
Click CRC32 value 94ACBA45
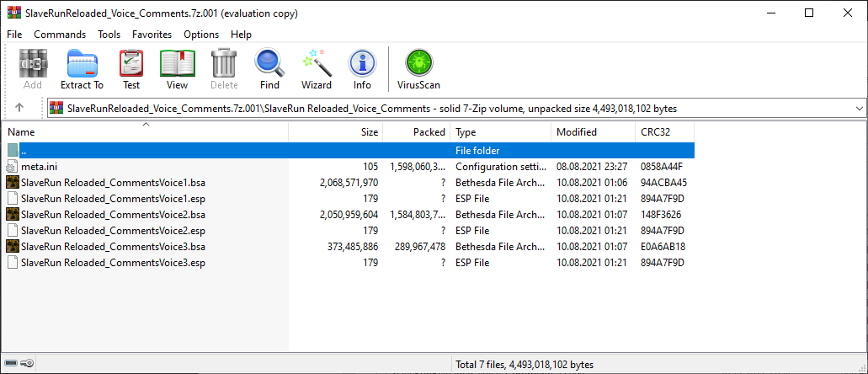click(x=663, y=182)
